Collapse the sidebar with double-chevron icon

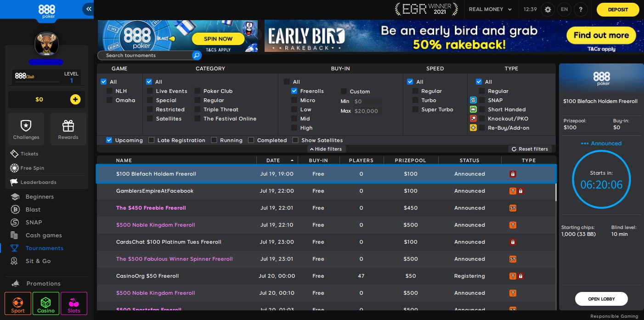[88, 9]
